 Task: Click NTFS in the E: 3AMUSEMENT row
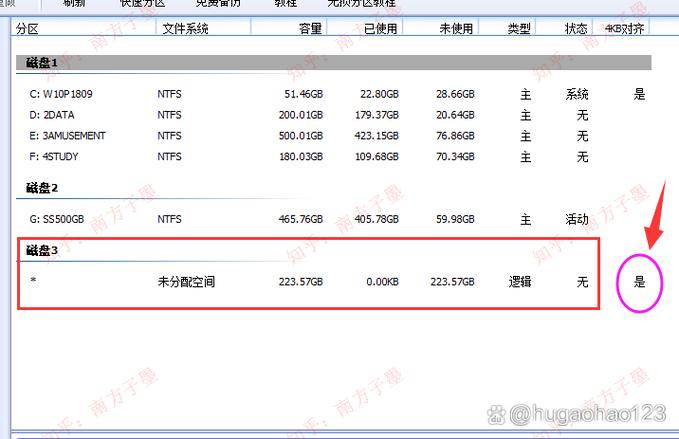169,136
